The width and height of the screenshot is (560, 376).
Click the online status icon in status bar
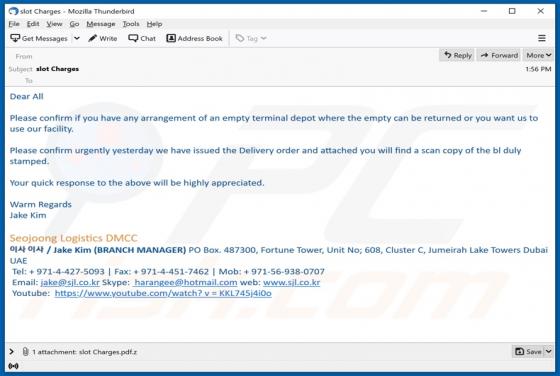[13, 366]
